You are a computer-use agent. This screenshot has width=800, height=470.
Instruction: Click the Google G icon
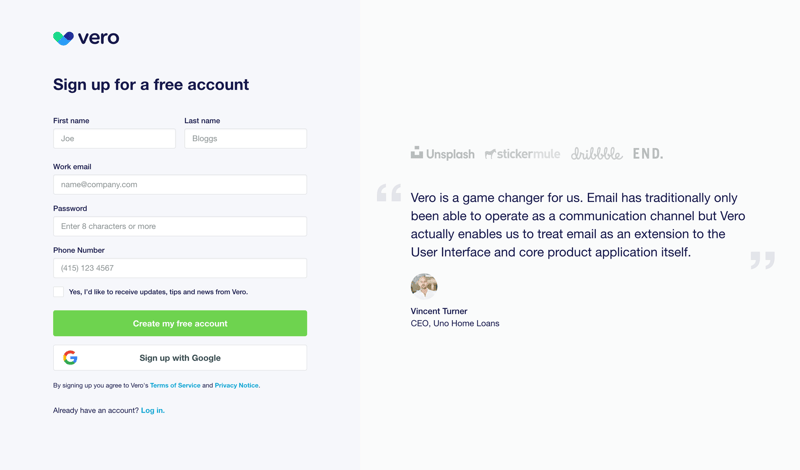tap(70, 358)
